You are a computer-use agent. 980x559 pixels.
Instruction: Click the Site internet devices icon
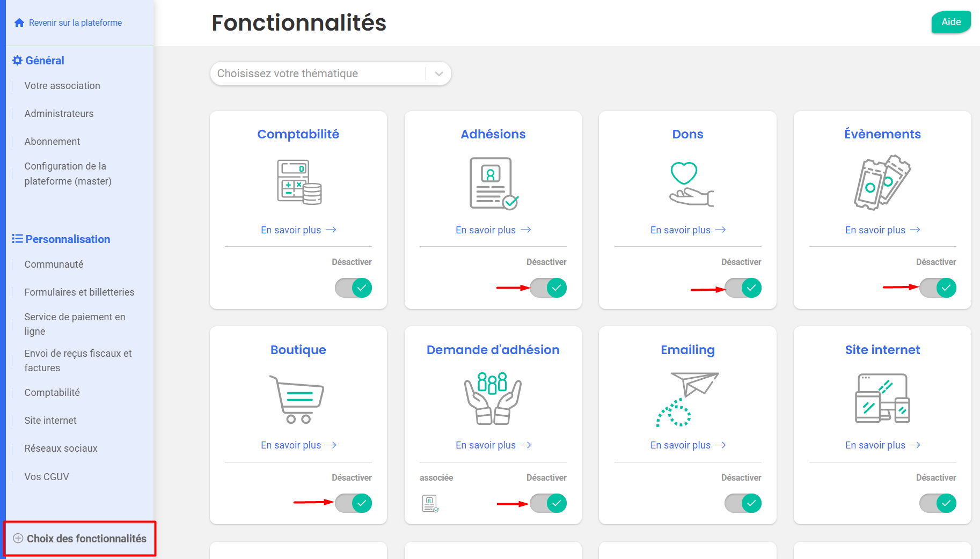pos(882,398)
